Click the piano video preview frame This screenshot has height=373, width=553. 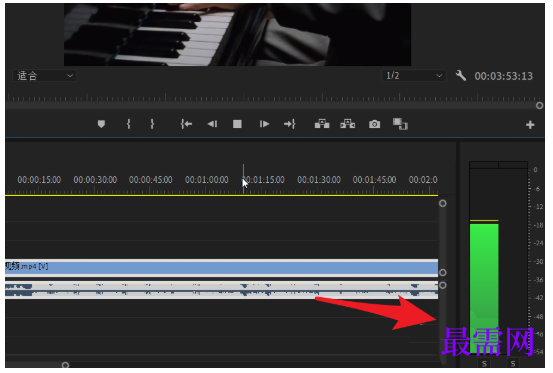[237, 35]
